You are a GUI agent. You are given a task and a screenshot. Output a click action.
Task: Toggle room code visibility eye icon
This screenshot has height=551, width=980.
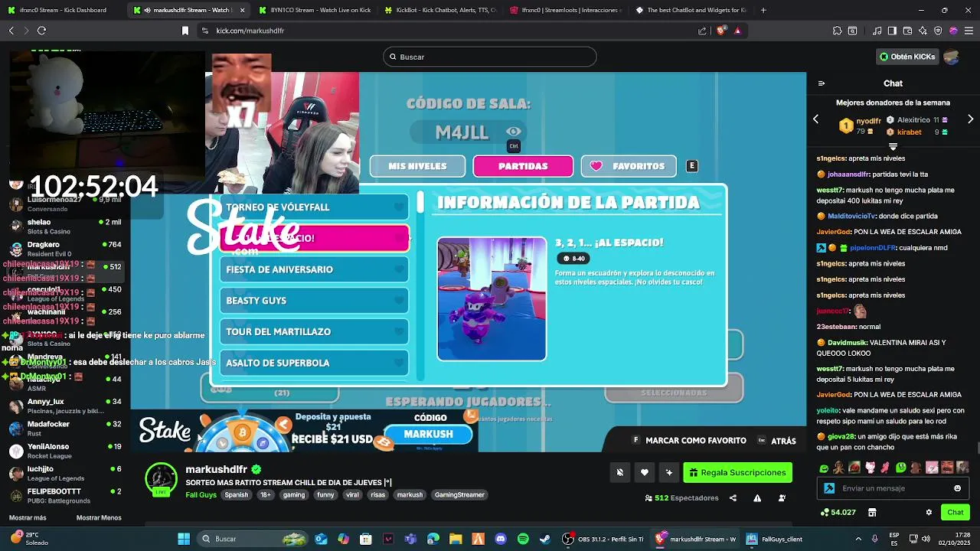[513, 132]
